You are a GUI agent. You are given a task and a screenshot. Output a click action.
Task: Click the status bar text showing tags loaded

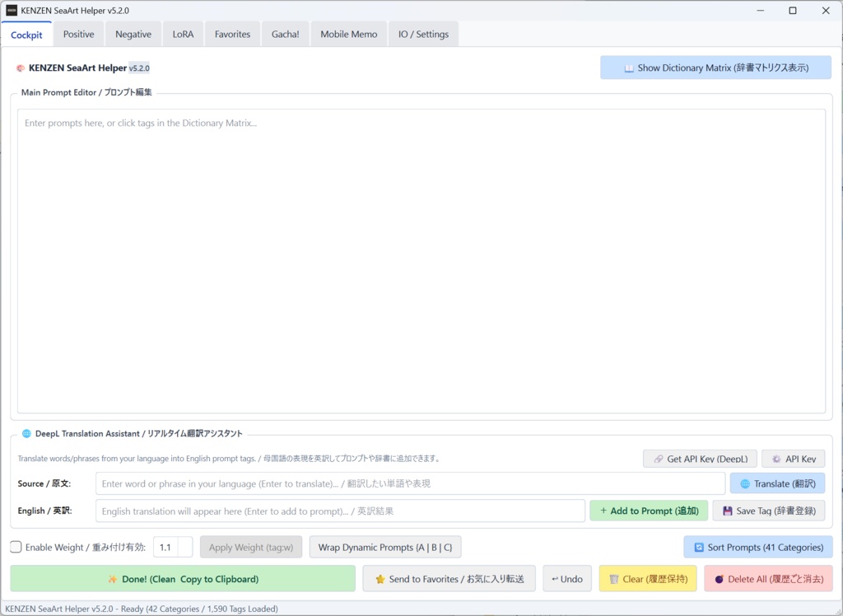142,609
